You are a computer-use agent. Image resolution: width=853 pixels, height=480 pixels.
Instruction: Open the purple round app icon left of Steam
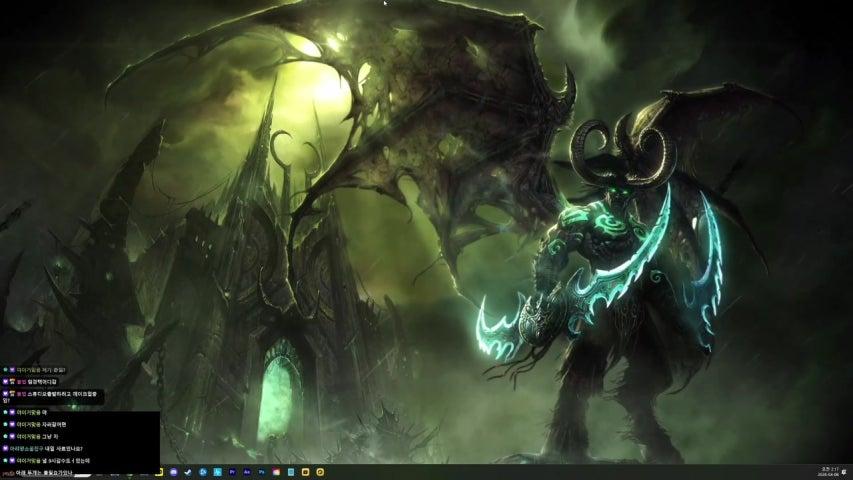tap(174, 471)
